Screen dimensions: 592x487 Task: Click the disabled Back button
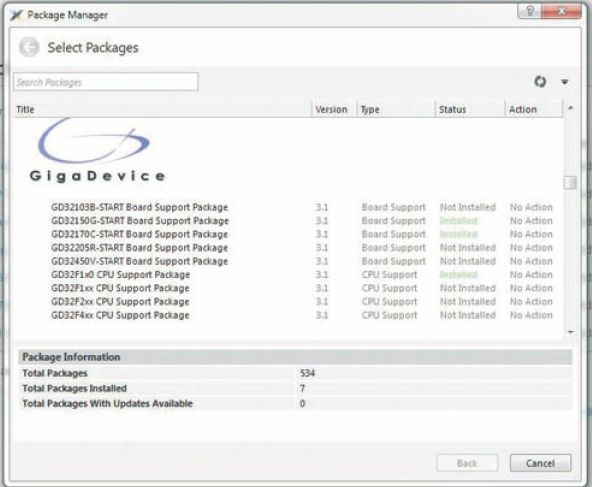coord(467,463)
